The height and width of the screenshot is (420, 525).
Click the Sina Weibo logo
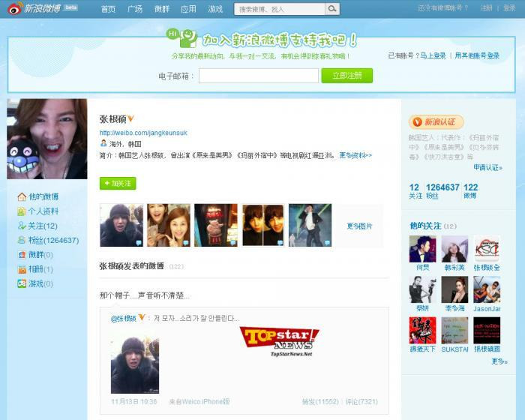(x=43, y=8)
